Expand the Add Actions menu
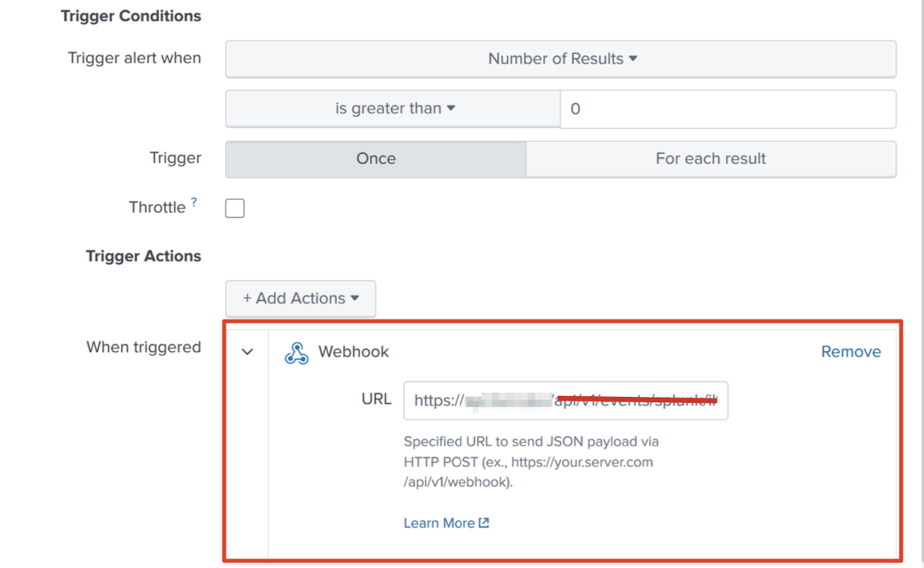Image resolution: width=924 pixels, height=568 pixels. tap(300, 298)
